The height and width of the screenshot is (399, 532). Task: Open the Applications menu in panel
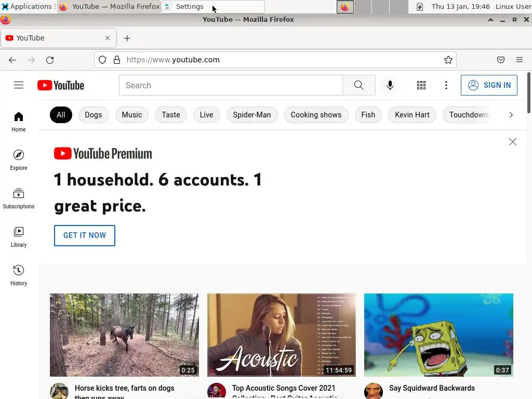pyautogui.click(x=29, y=6)
